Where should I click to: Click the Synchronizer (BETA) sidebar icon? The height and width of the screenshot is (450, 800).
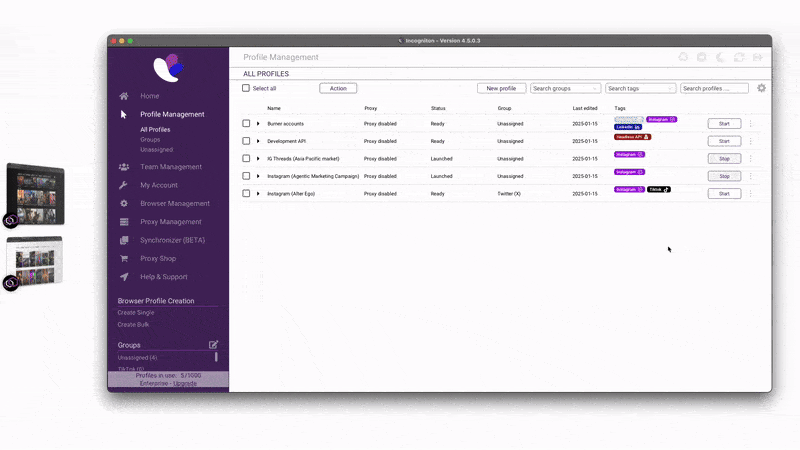(123, 240)
